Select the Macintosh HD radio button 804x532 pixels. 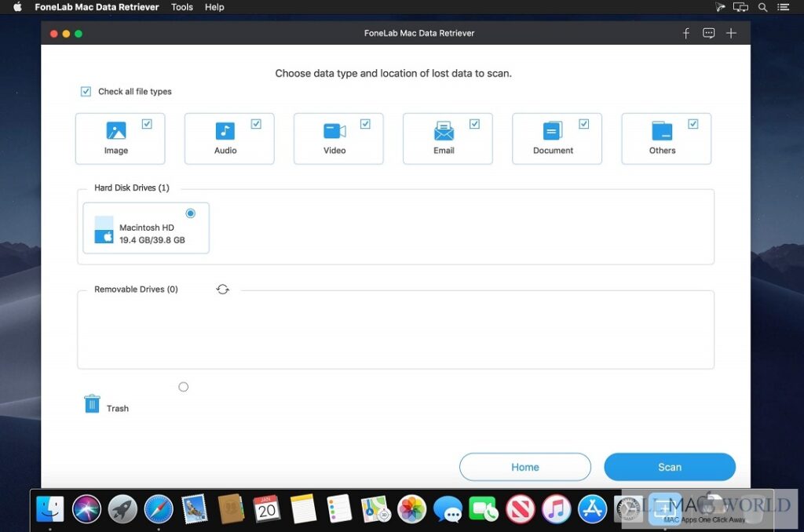coord(190,213)
